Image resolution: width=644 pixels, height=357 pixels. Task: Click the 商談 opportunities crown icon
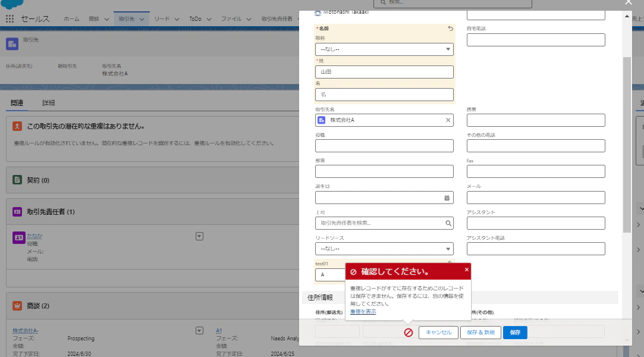coord(17,306)
